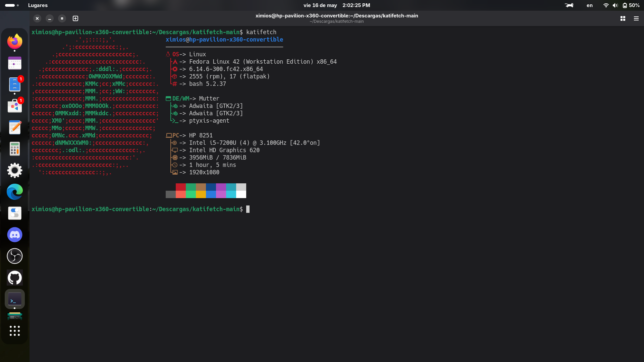Click the blue color swatch in katifetch palette
644x362 pixels.
click(x=211, y=191)
